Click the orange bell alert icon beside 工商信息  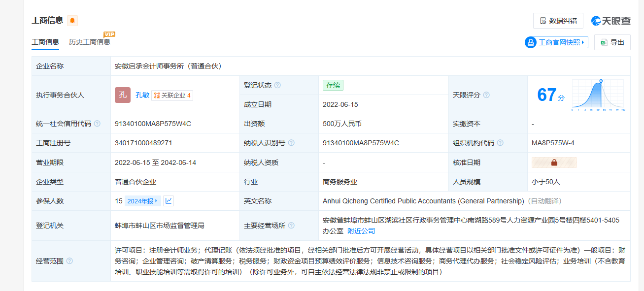72,21
